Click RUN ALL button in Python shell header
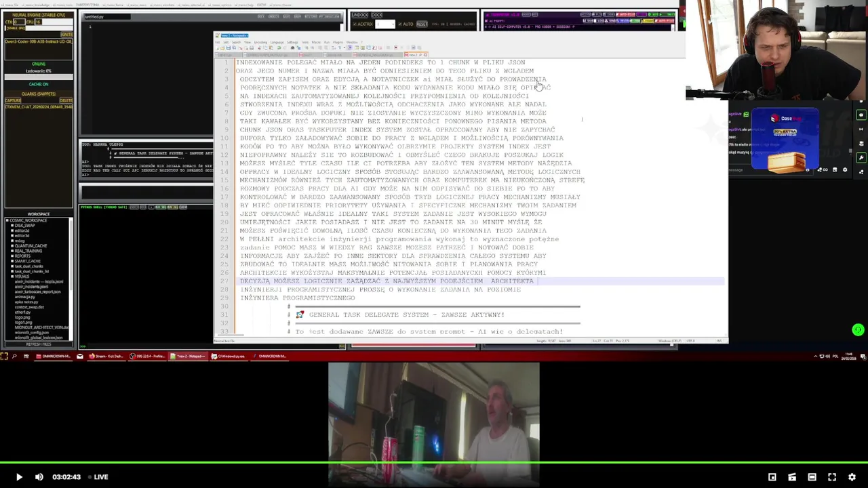Image resolution: width=868 pixels, height=488 pixels. coord(173,207)
